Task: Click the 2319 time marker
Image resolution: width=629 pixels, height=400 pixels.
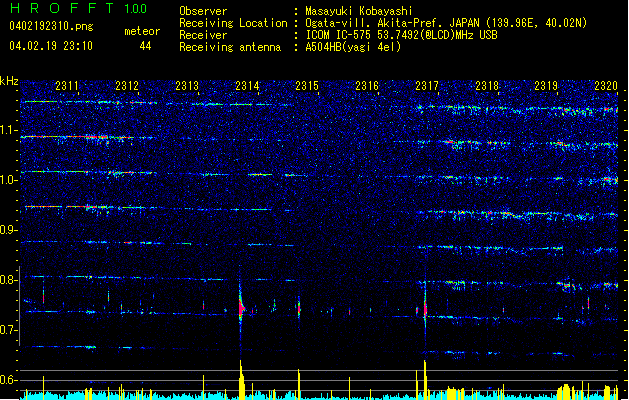Action: pyautogui.click(x=546, y=86)
